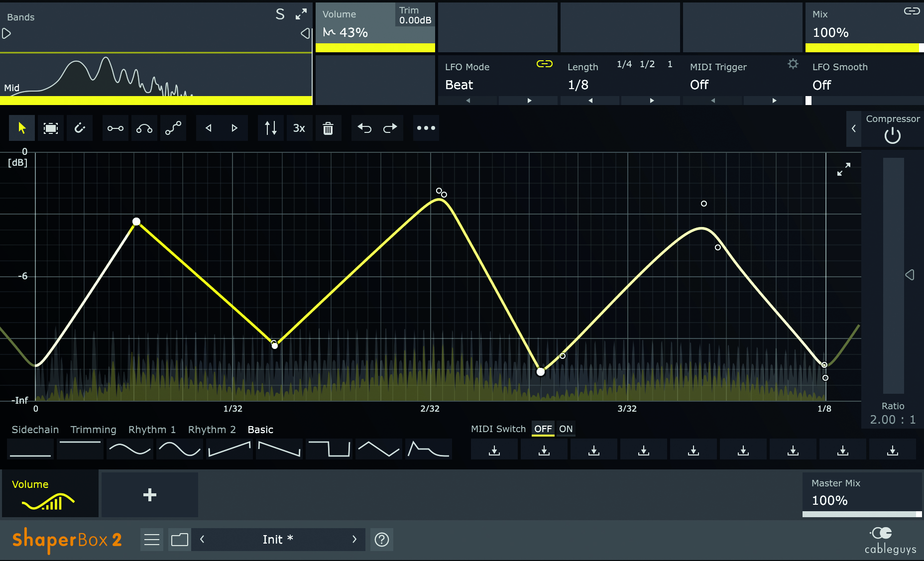
Task: Click the Trim 0.00dB value
Action: 415,20
